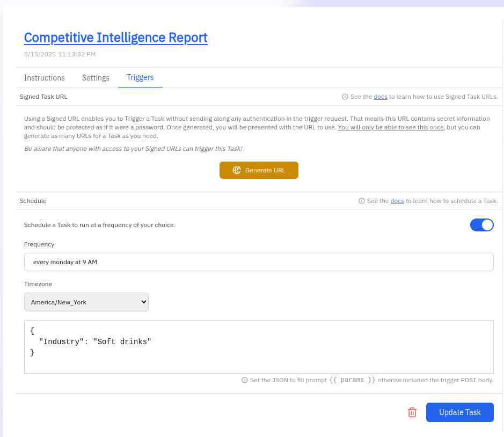Open the Competitive Intelligence Report title link

[x=115, y=38]
